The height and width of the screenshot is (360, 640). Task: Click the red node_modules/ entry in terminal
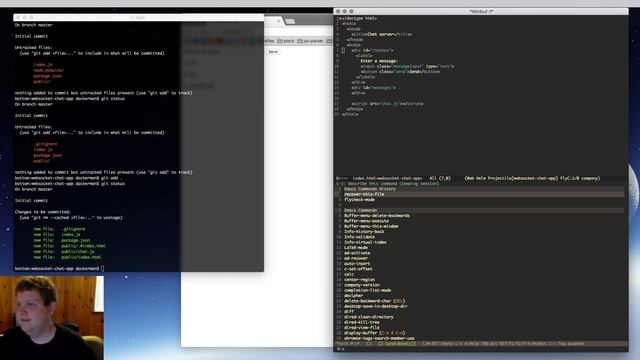(49, 70)
